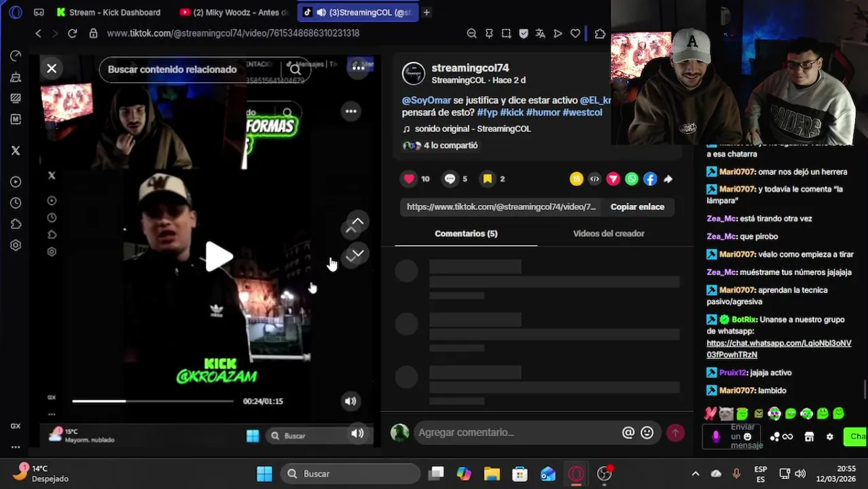Click the yellow repost share icon
The height and width of the screenshot is (489, 868).
click(x=576, y=179)
